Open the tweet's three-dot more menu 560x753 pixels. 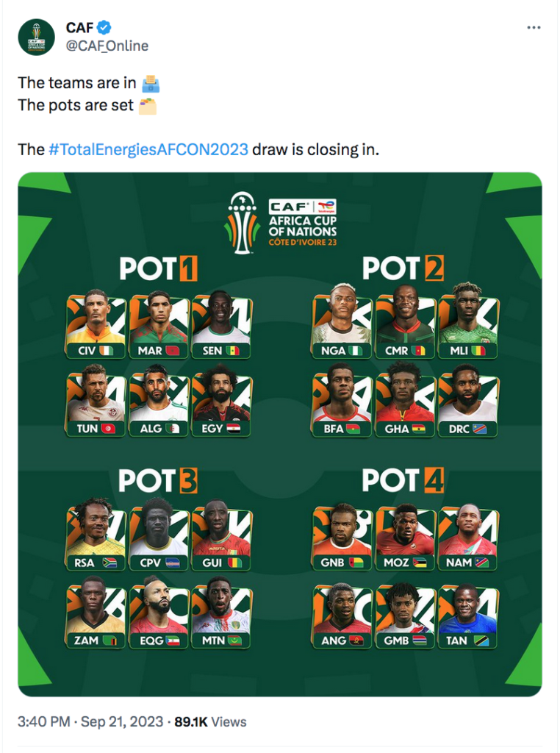534,28
